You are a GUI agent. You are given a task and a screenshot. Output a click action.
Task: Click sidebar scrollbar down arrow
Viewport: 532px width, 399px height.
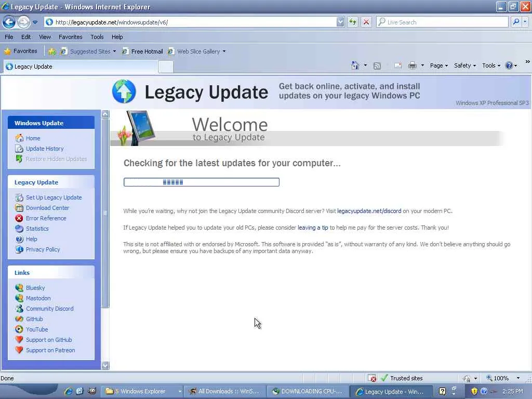(x=105, y=365)
